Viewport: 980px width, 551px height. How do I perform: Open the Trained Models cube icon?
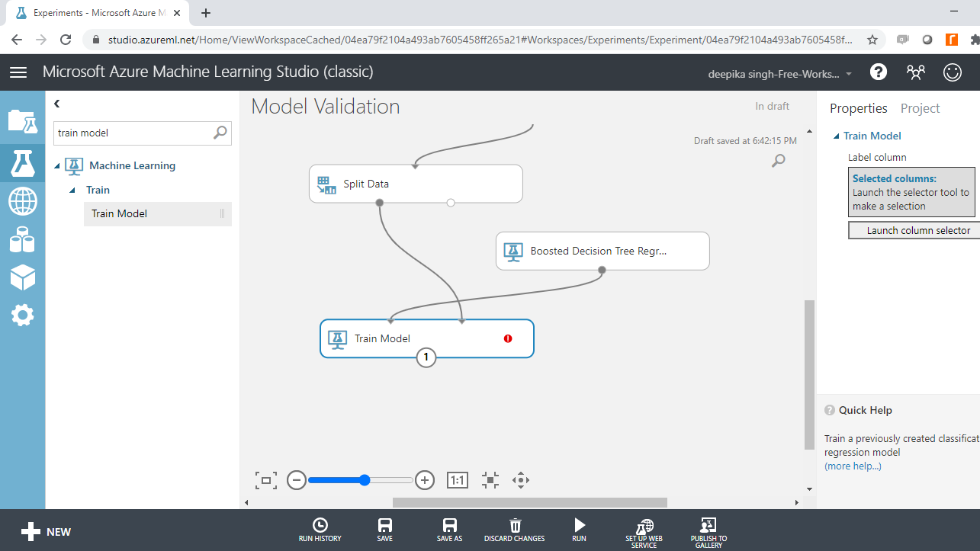(22, 277)
